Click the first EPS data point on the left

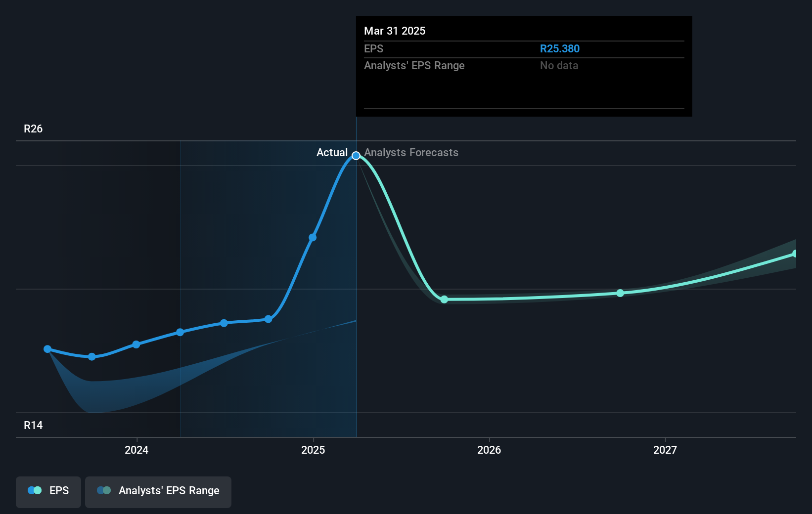pos(47,349)
